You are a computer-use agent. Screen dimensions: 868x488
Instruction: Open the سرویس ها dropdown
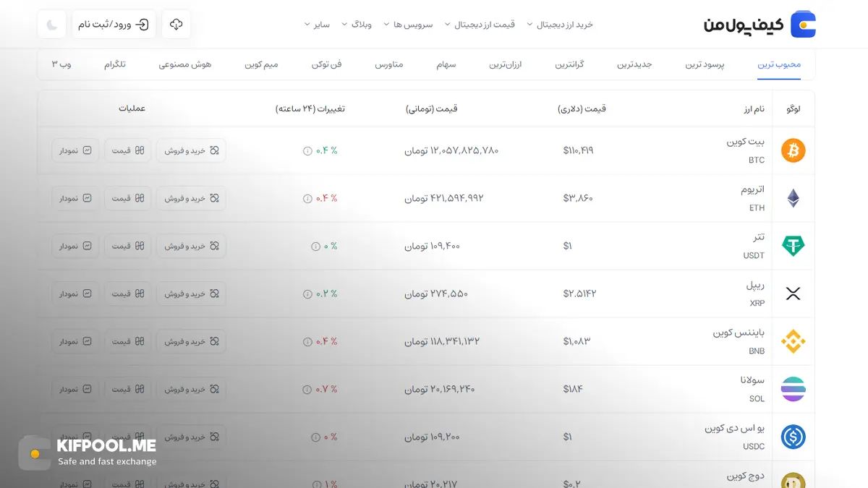(409, 24)
